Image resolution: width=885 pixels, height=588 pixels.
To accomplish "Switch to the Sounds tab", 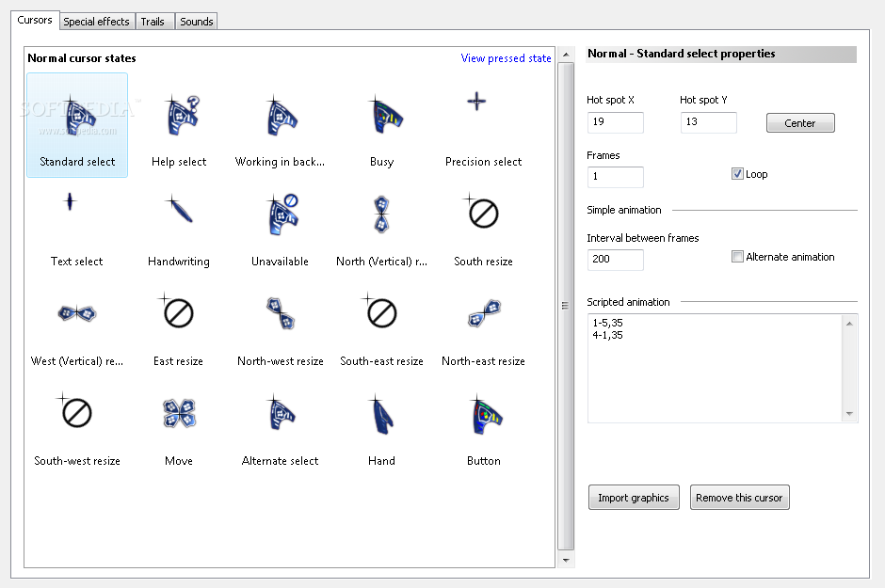I will tap(197, 22).
